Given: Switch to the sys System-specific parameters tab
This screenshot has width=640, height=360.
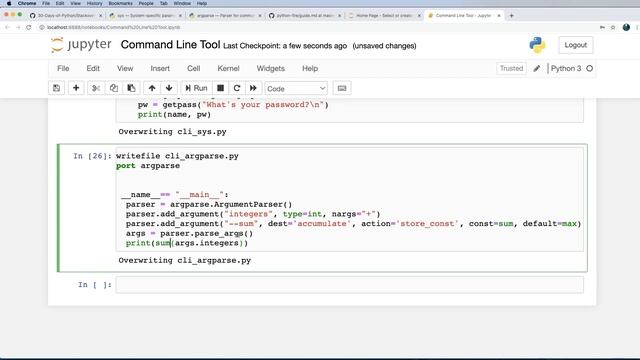Looking at the screenshot, I should 145,16.
